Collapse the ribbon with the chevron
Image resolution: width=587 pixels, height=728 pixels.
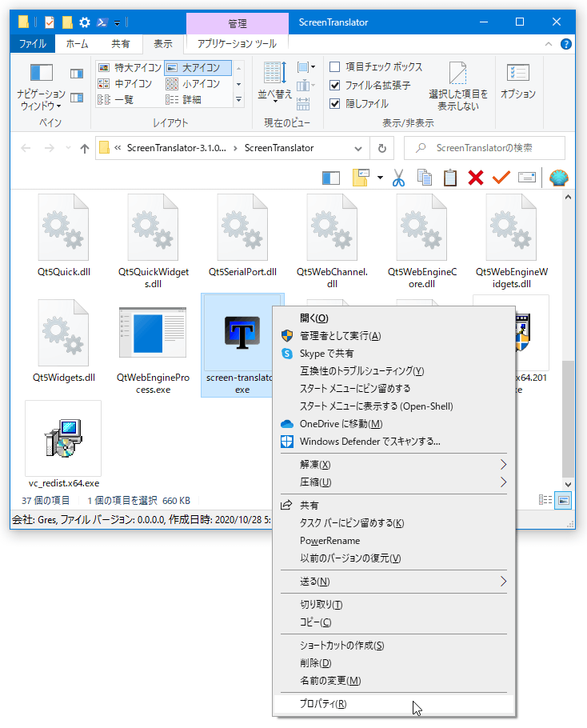click(549, 44)
